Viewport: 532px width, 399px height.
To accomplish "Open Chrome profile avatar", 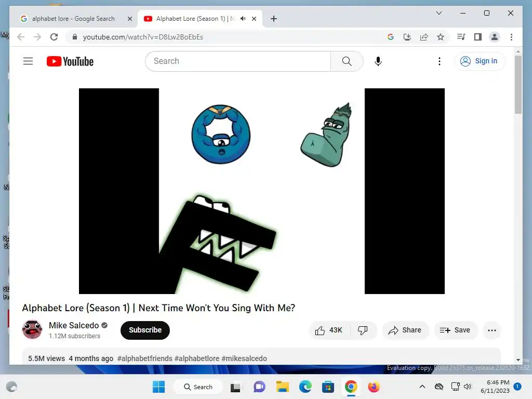I will pos(495,37).
